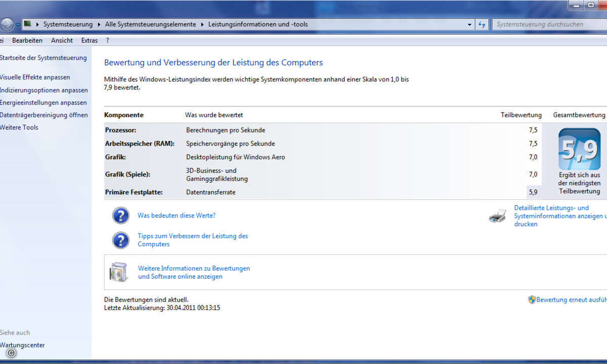
Task: Click Desktopleistung für Windows Aero text
Action: (236, 157)
